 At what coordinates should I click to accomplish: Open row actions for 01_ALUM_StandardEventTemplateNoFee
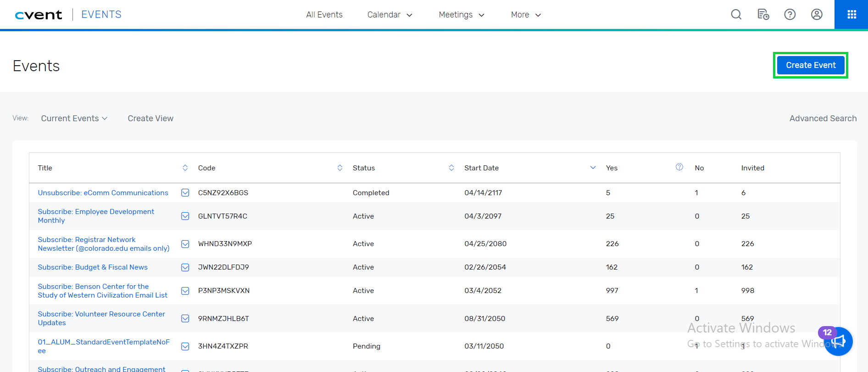(x=185, y=346)
